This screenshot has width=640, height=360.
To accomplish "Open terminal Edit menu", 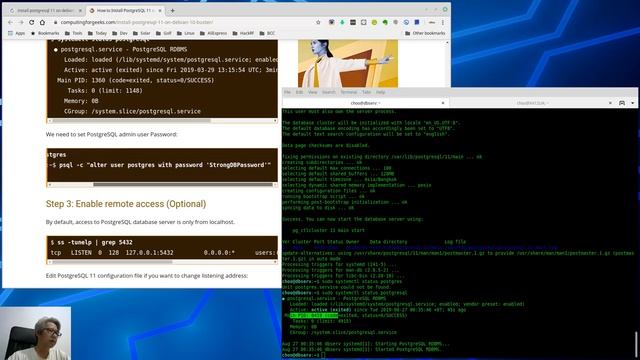I will (x=299, y=92).
